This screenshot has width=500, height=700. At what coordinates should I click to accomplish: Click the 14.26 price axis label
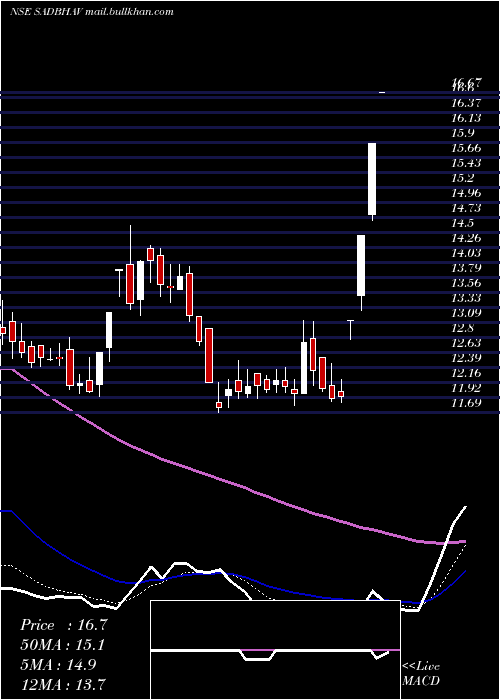click(467, 238)
